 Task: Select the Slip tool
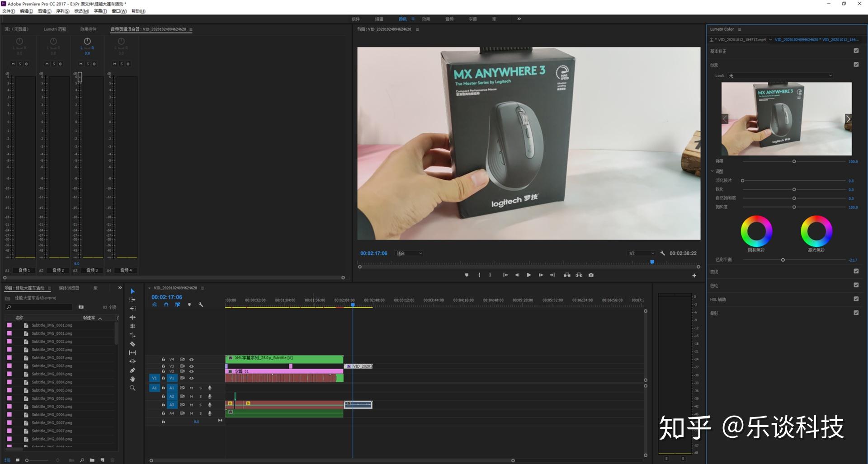point(132,353)
